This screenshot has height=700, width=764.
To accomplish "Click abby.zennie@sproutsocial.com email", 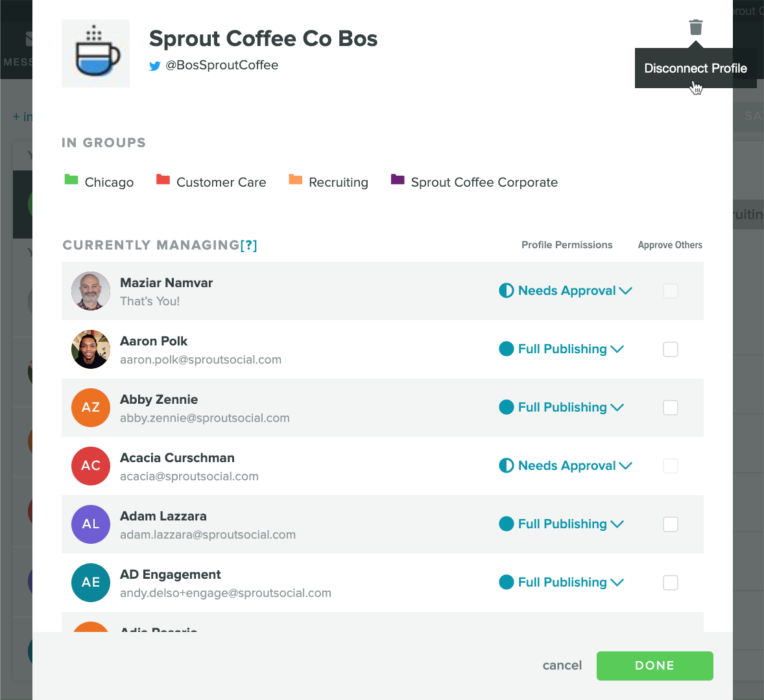I will tap(205, 418).
